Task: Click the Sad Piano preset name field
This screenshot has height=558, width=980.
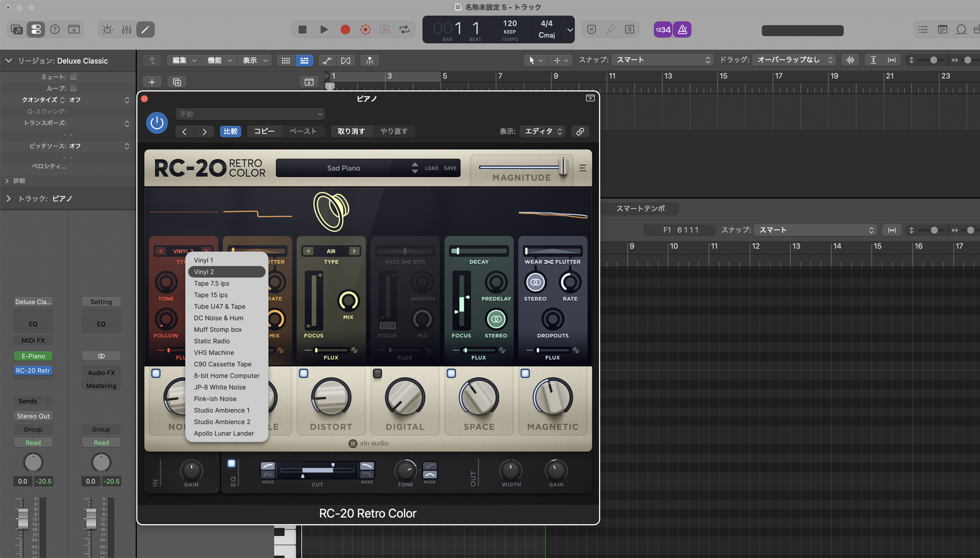Action: 343,168
